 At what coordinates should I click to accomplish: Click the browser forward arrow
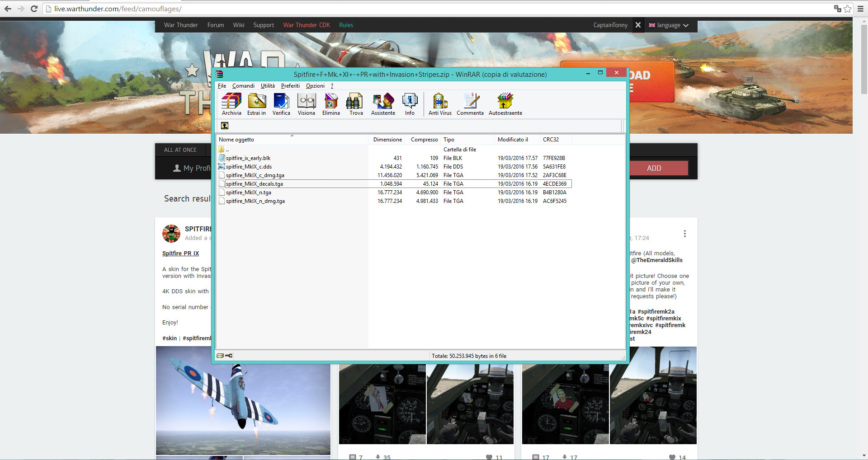[21, 9]
